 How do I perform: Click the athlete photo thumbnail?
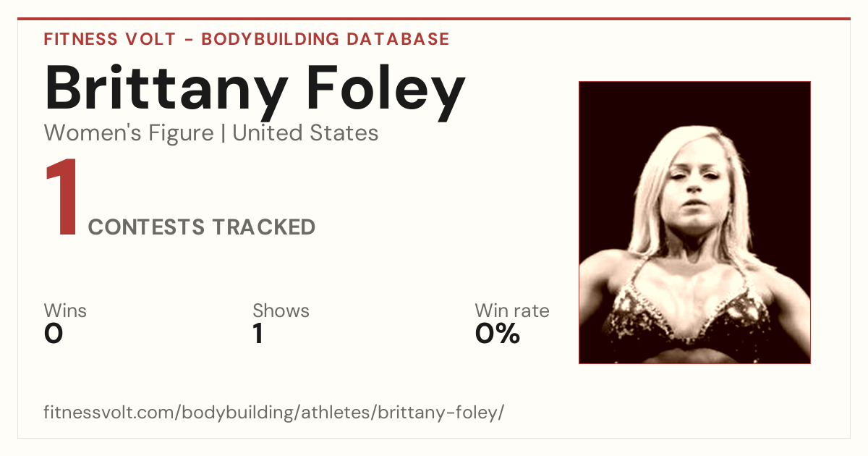click(x=694, y=222)
